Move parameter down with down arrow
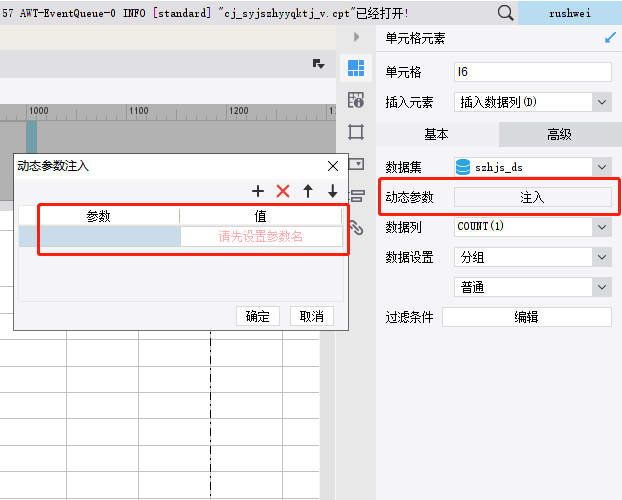 (332, 191)
